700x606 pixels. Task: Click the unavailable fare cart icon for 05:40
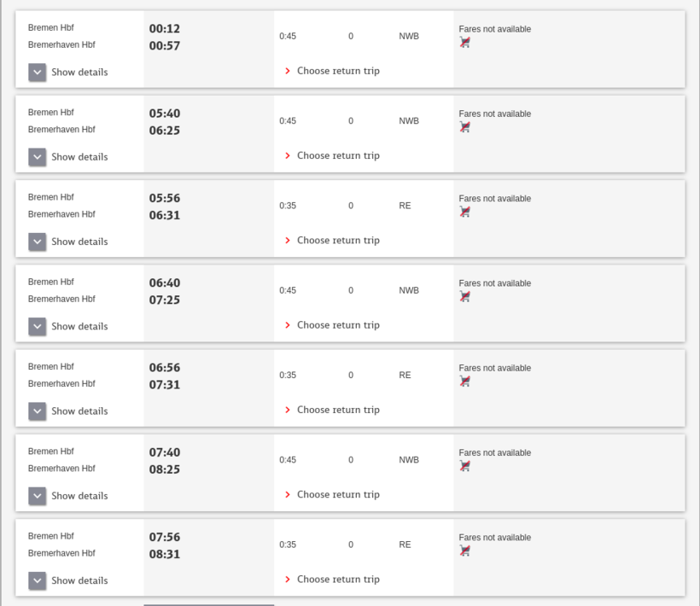pyautogui.click(x=465, y=127)
